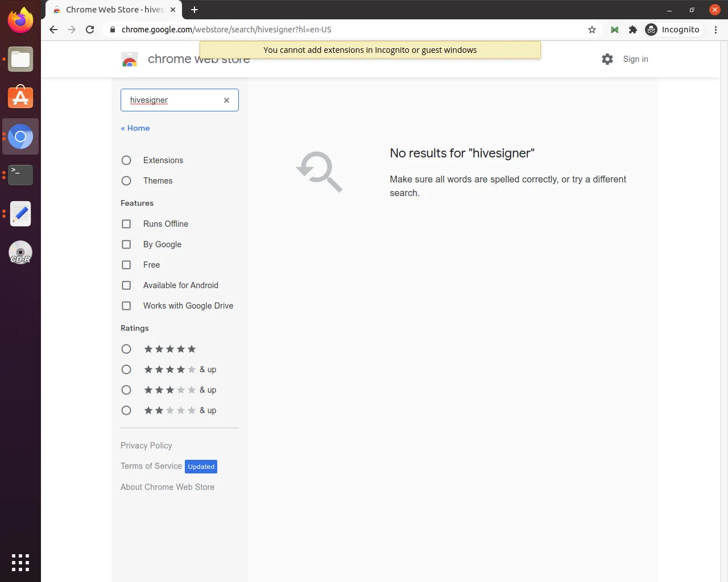Show applications grid in the dock
The height and width of the screenshot is (582, 728).
20,562
